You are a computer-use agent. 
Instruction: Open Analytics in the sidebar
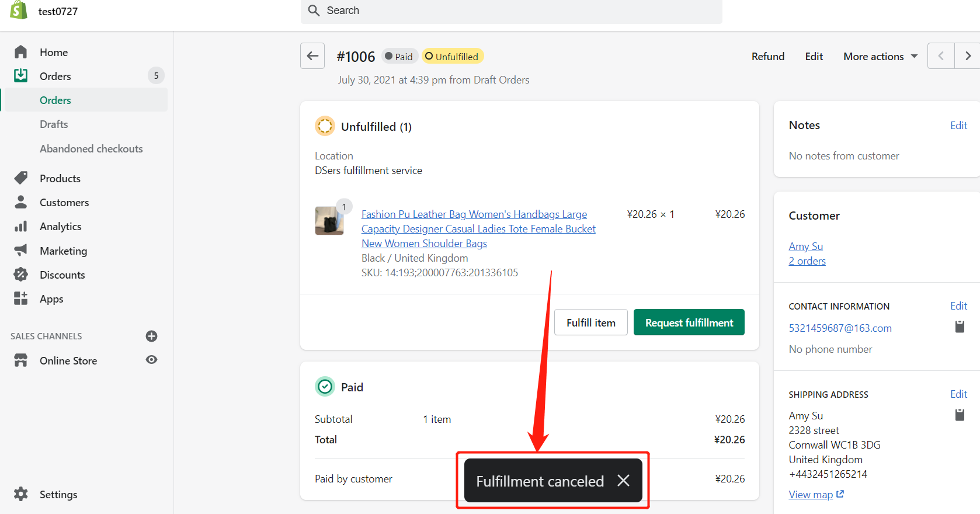point(61,227)
